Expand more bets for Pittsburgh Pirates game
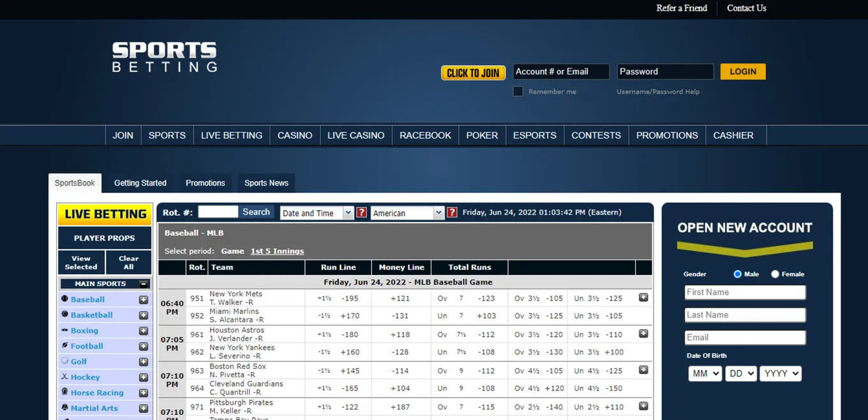 click(x=643, y=406)
